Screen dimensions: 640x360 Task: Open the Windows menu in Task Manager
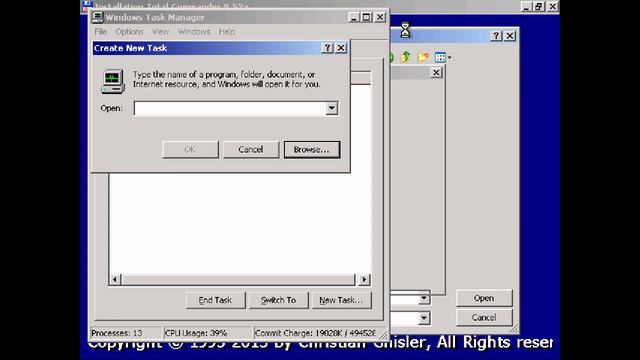click(x=194, y=31)
